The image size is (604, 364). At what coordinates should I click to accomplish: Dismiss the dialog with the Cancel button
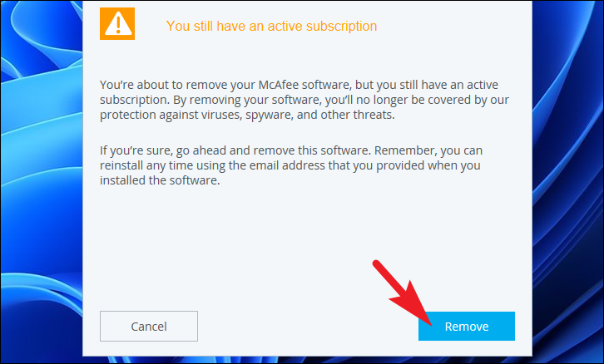click(x=149, y=327)
